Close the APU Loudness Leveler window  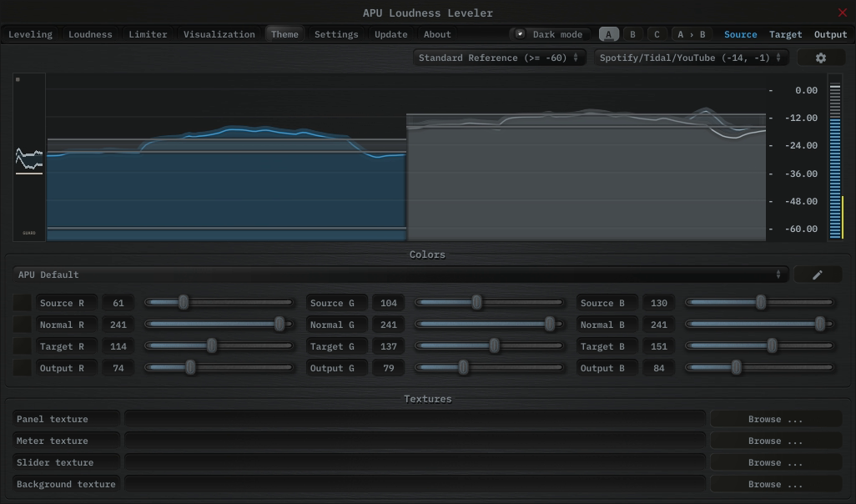[x=842, y=13]
